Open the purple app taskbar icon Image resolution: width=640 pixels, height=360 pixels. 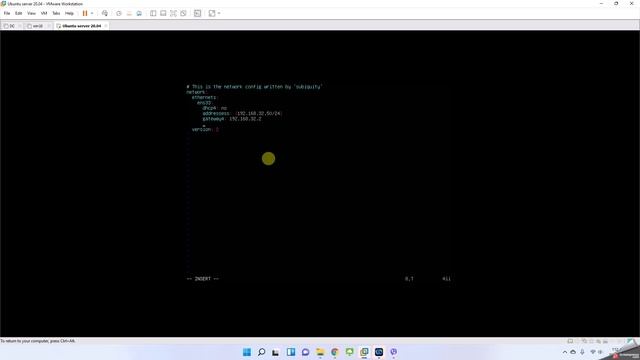393,352
